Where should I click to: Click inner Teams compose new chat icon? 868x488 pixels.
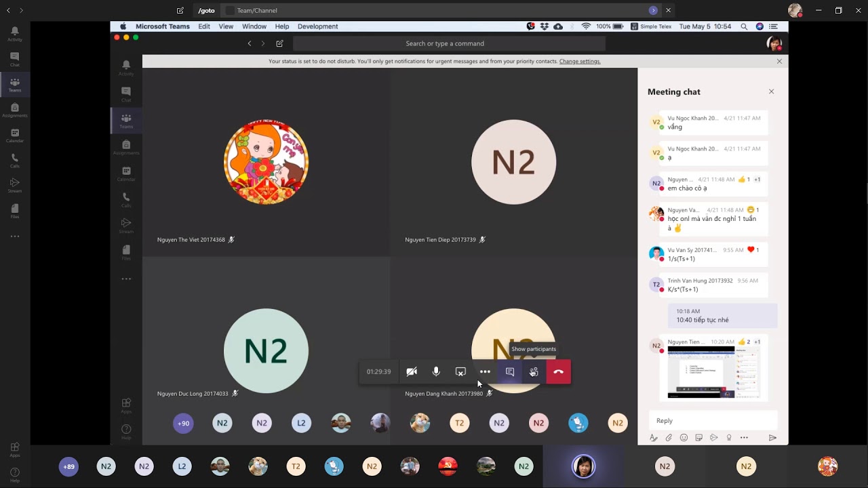(x=279, y=43)
